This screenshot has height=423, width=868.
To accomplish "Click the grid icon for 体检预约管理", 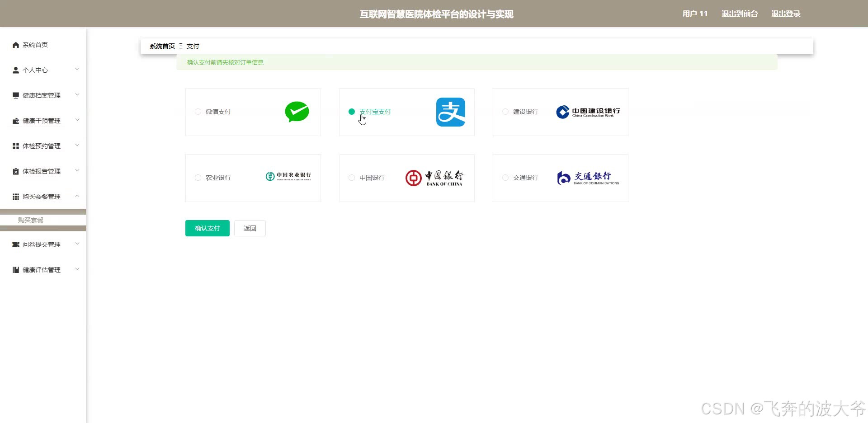I will 16,146.
